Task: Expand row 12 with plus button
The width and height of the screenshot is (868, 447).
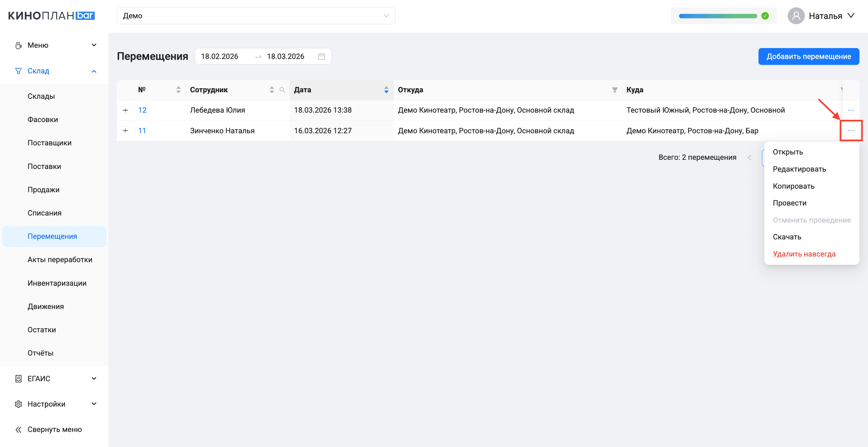Action: [125, 110]
